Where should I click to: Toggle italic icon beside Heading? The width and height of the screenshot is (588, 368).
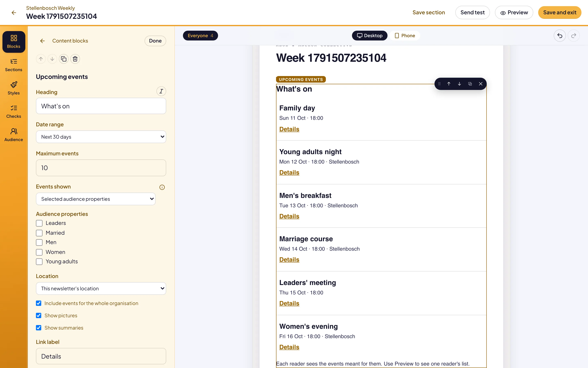pyautogui.click(x=161, y=91)
